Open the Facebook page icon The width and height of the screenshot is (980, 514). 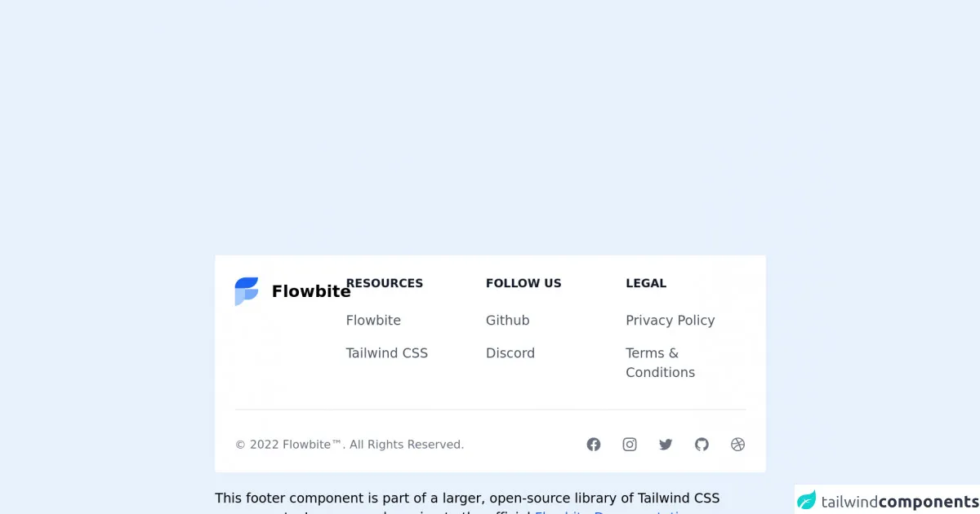pos(594,445)
